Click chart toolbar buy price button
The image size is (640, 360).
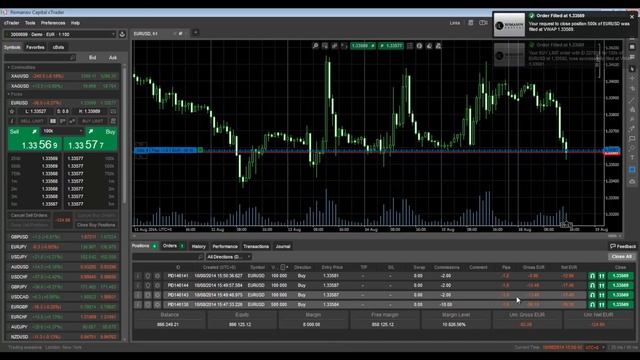(x=391, y=46)
